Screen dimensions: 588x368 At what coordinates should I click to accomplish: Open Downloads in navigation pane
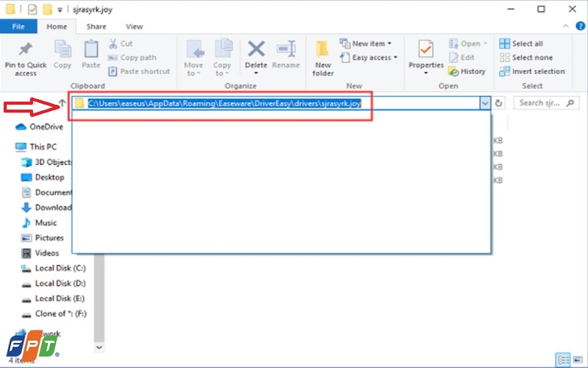pos(46,207)
